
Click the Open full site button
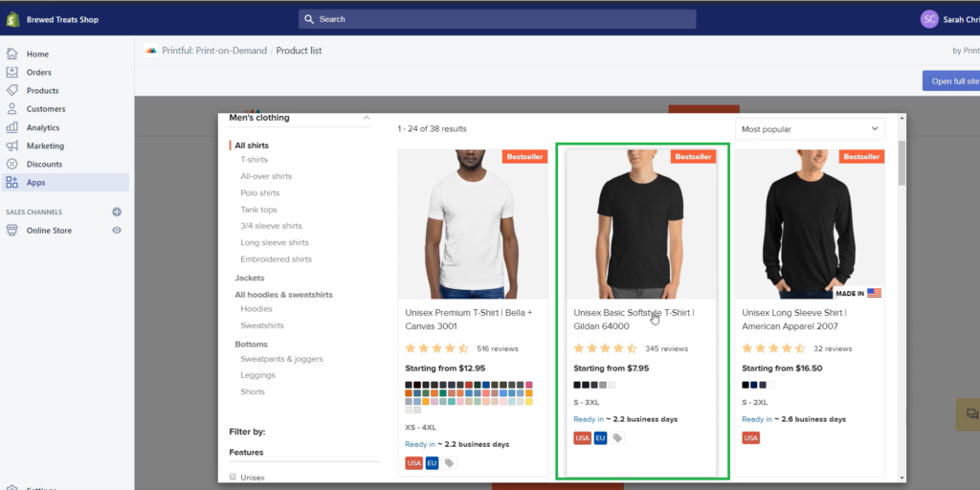click(x=951, y=81)
